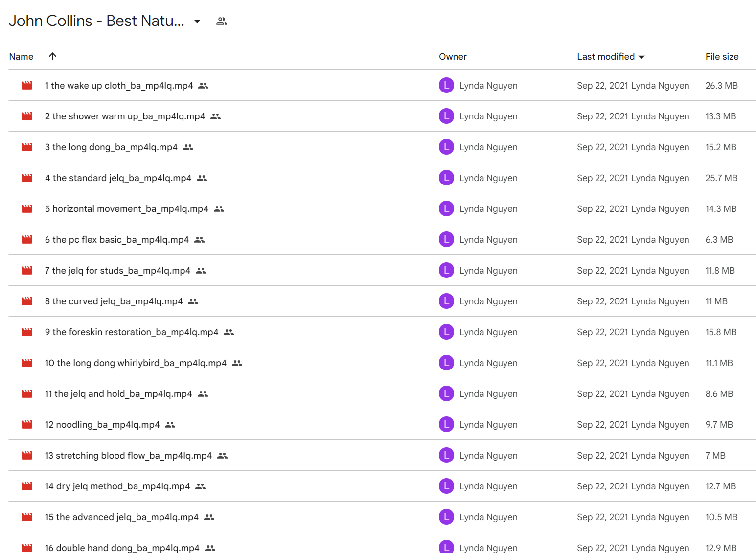Viewport: 756px width, 553px height.
Task: Sort by the Name column header
Action: coord(21,57)
